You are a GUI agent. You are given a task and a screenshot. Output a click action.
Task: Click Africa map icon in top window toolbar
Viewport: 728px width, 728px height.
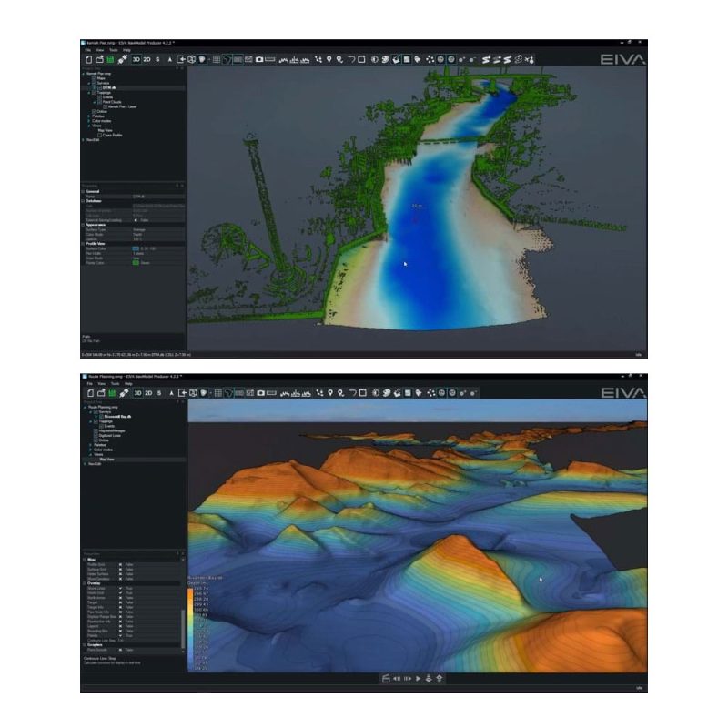tap(227, 59)
